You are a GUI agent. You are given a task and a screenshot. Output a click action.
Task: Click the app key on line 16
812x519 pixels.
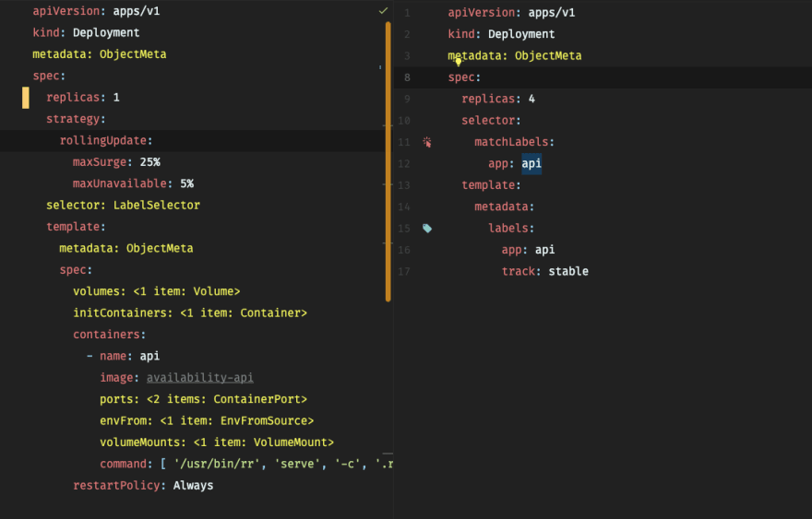pos(511,250)
